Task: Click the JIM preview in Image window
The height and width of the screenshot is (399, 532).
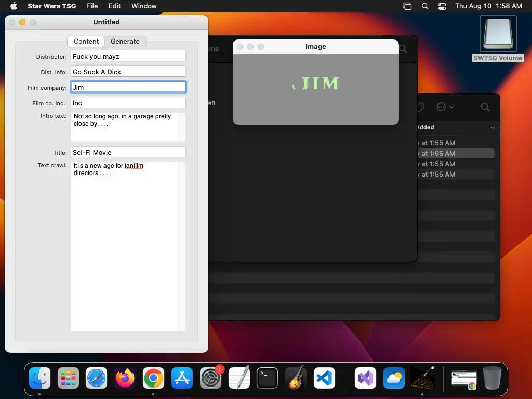Action: point(316,84)
